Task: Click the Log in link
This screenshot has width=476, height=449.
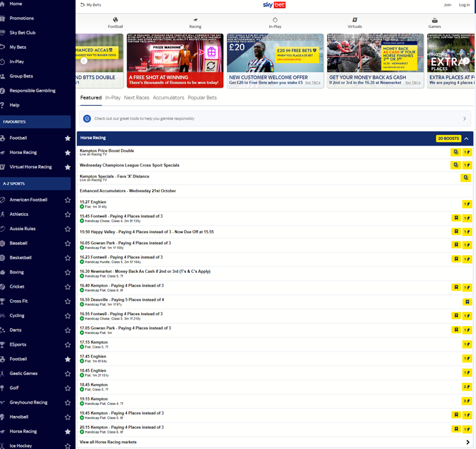Action: 464,5
